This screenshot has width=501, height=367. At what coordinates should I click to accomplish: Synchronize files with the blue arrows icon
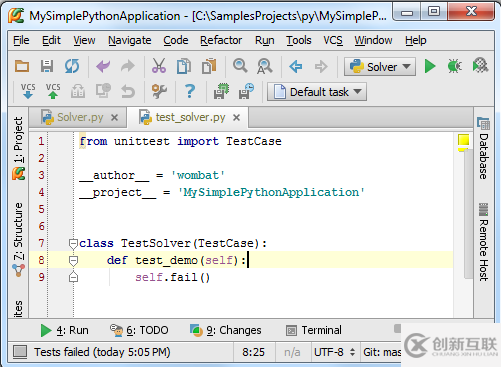[x=72, y=66]
